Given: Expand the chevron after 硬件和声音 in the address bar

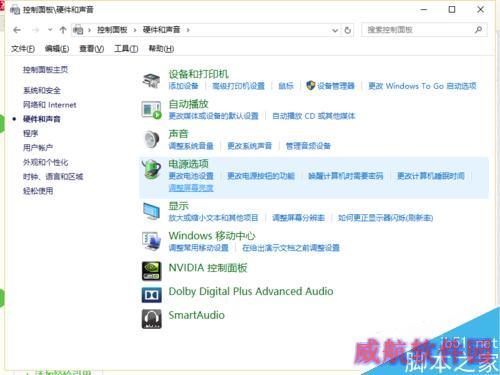Looking at the screenshot, I should click(188, 30).
